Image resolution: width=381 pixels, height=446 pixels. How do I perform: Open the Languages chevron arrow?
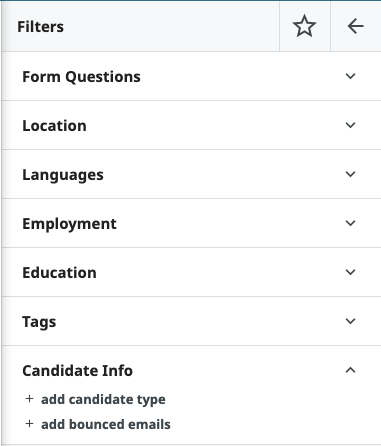point(350,174)
